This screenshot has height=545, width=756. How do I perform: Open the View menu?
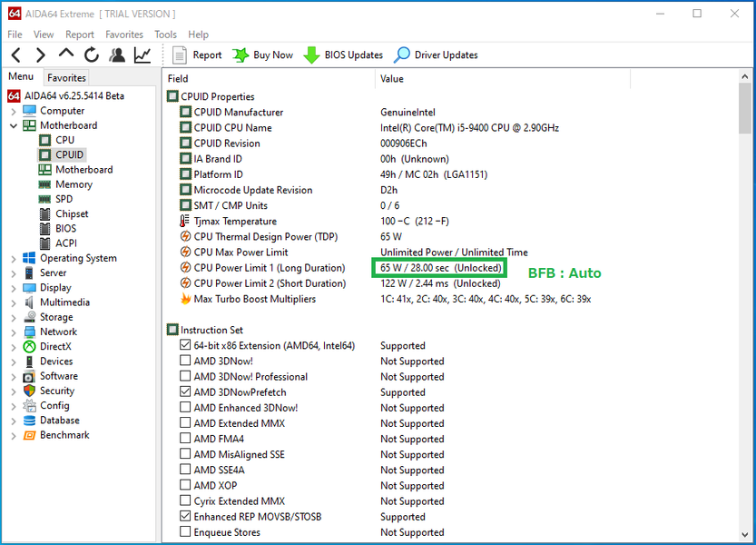[x=44, y=35]
